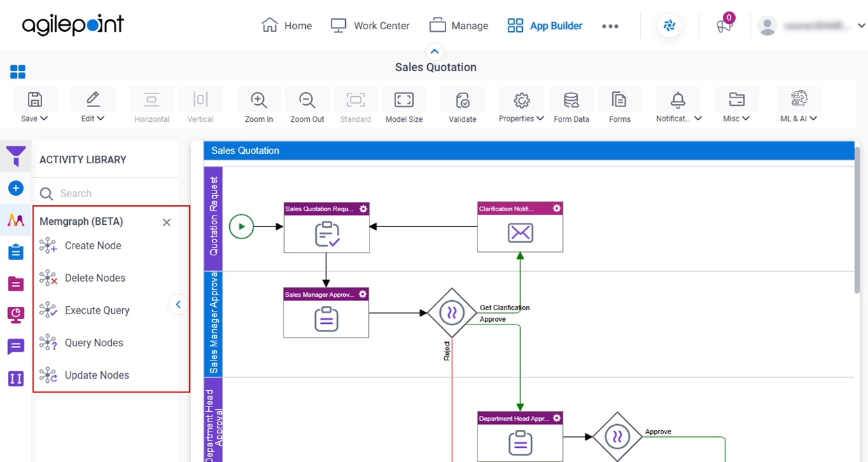
Task: Open Form Data tool
Action: (571, 100)
